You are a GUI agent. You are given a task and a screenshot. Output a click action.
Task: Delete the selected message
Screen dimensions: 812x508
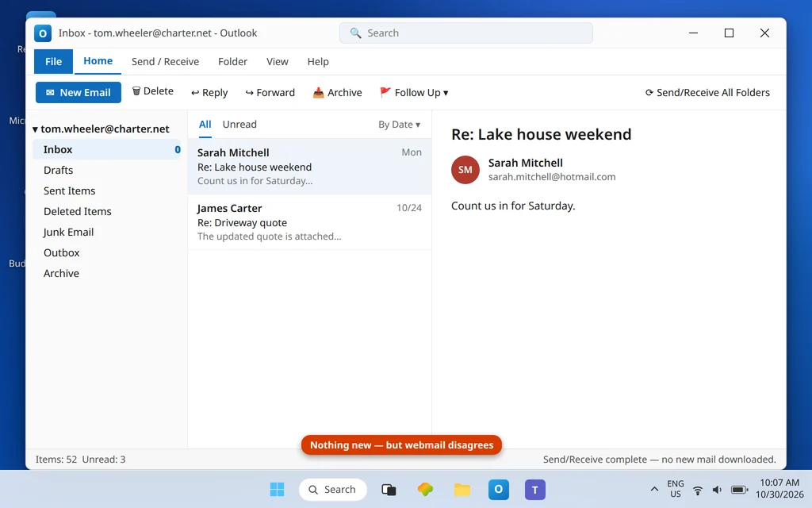(153, 91)
